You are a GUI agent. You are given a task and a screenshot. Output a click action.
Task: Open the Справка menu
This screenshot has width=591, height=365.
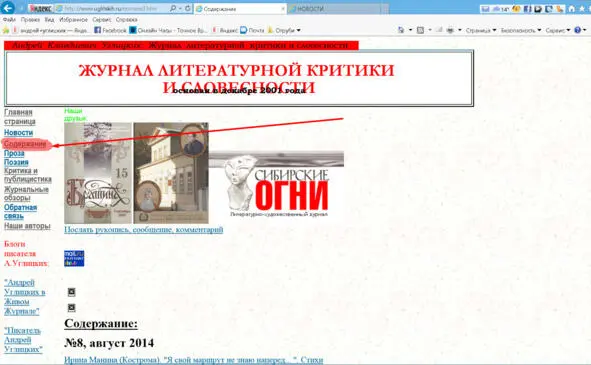(x=126, y=20)
